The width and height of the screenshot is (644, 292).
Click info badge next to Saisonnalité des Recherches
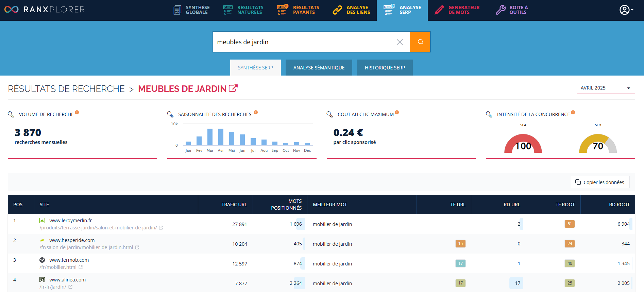click(x=256, y=112)
